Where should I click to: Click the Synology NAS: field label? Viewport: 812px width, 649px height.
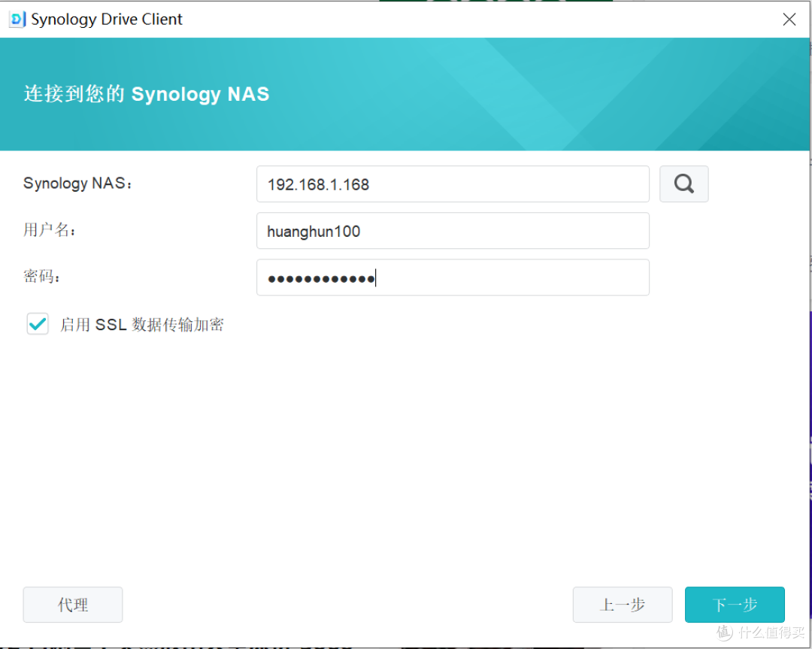77,183
